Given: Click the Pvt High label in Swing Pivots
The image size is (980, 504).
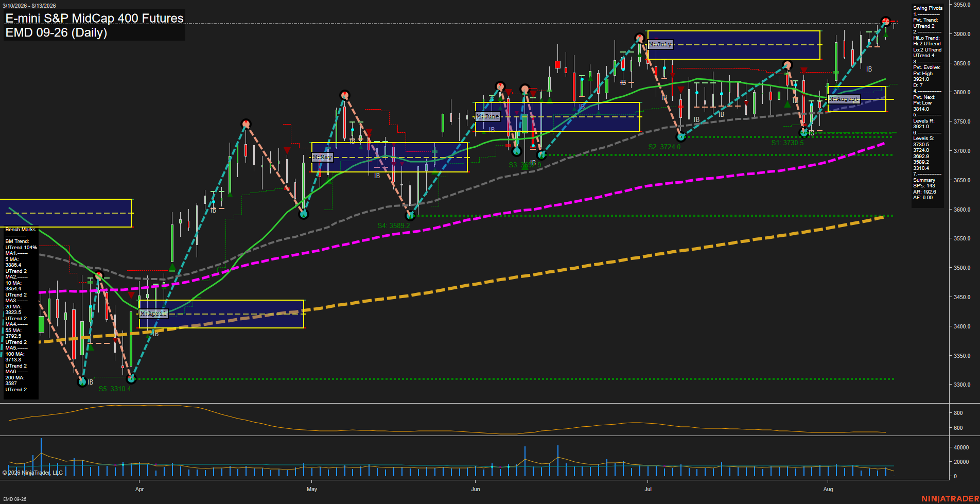Looking at the screenshot, I should [x=923, y=74].
